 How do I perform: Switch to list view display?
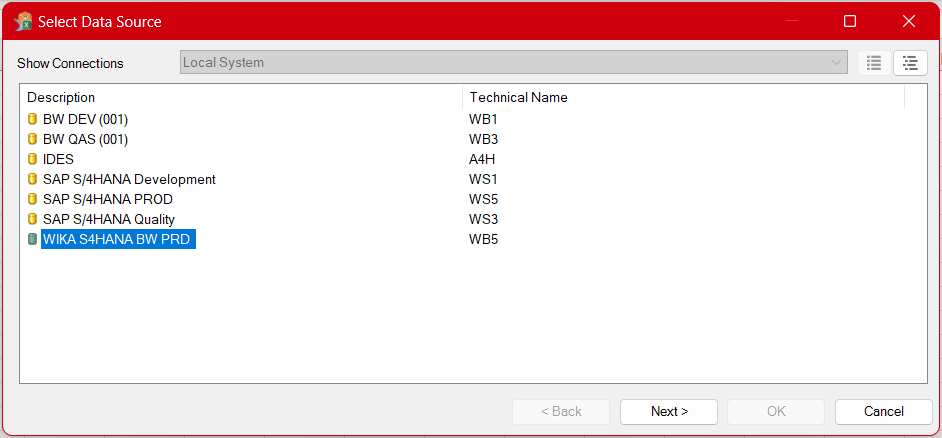pyautogui.click(x=874, y=63)
